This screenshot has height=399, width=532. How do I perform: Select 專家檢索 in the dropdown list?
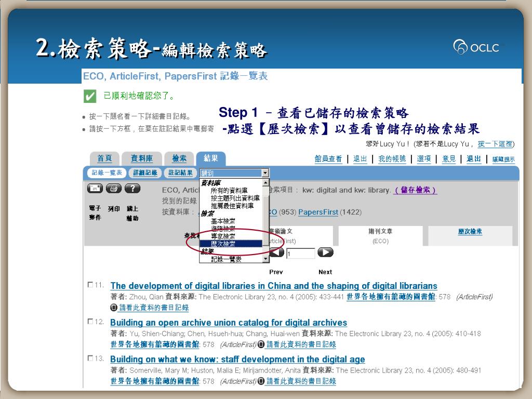(x=223, y=236)
